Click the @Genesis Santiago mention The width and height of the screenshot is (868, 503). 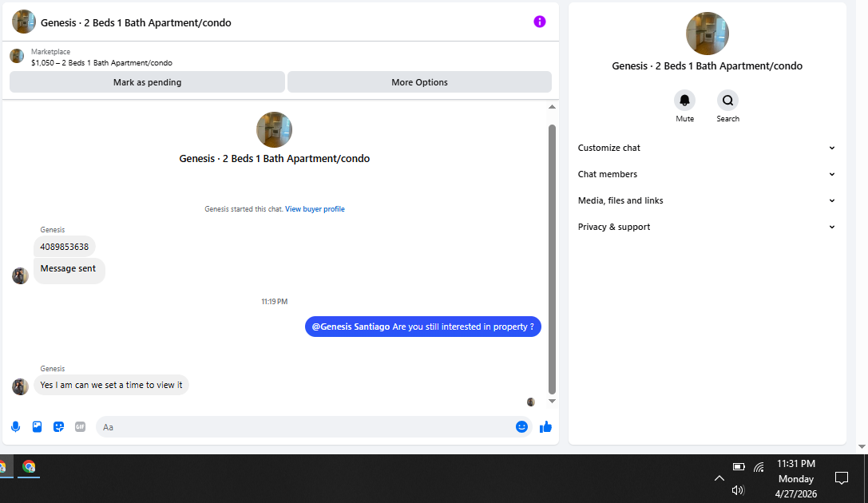(x=351, y=327)
